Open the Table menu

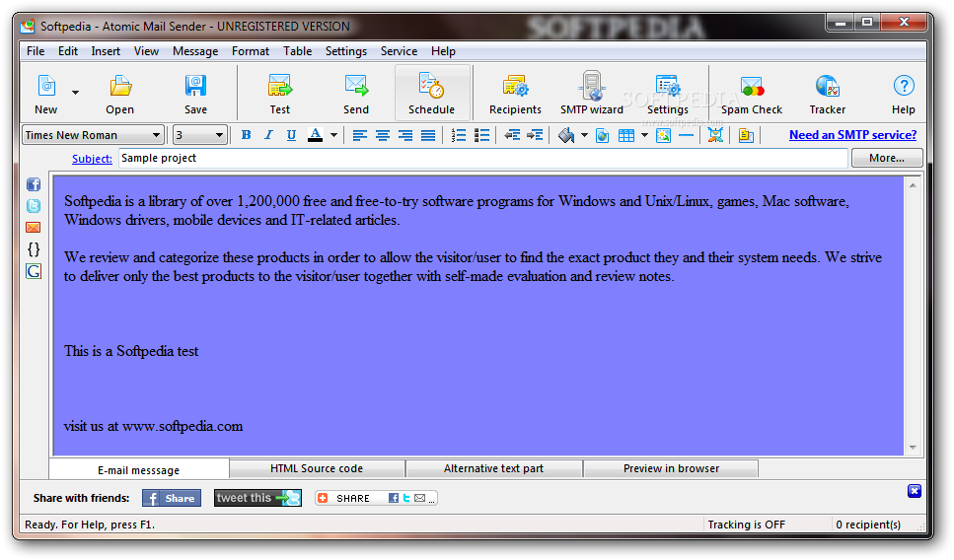pos(298,51)
